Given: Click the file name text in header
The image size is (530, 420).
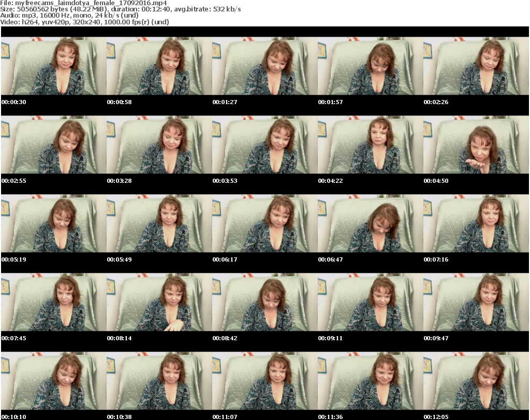Looking at the screenshot, I should point(83,3).
